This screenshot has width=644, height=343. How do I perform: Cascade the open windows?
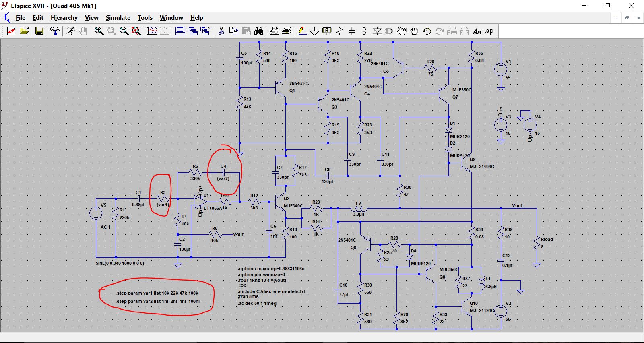tap(193, 31)
